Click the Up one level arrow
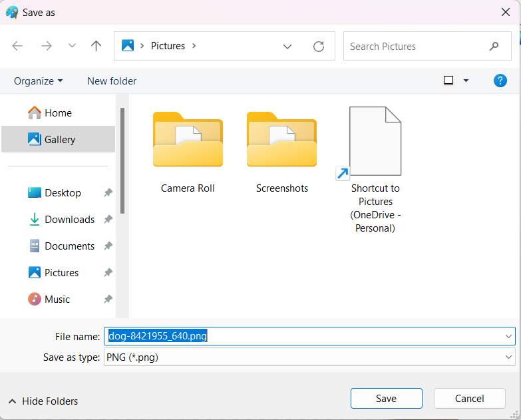Image resolution: width=521 pixels, height=420 pixels. coord(96,46)
